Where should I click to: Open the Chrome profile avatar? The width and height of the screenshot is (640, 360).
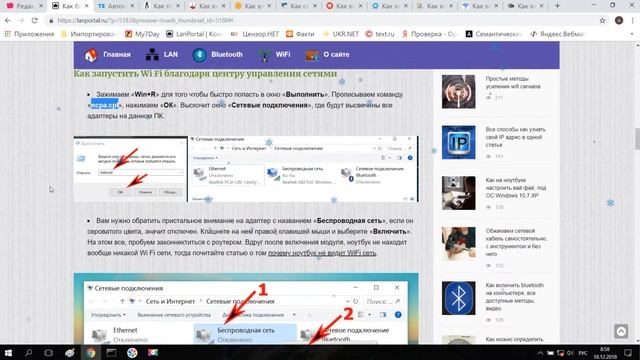[619, 20]
